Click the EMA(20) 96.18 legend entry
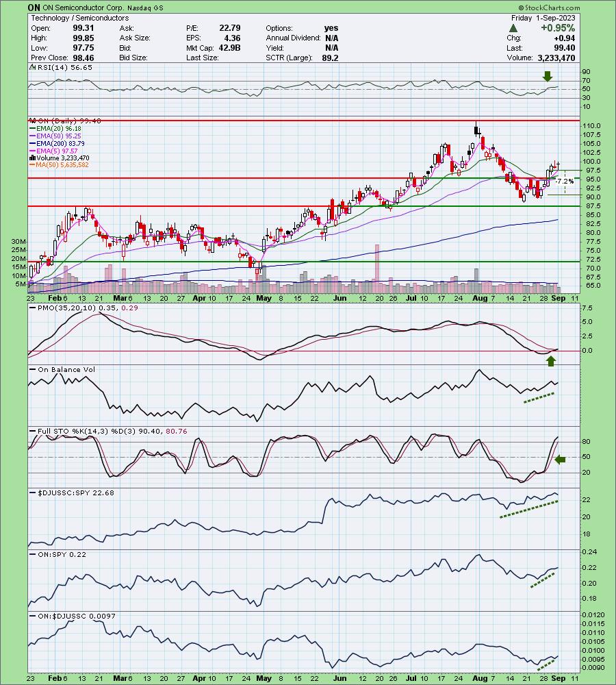Screen dimensions: 616x685 point(55,129)
